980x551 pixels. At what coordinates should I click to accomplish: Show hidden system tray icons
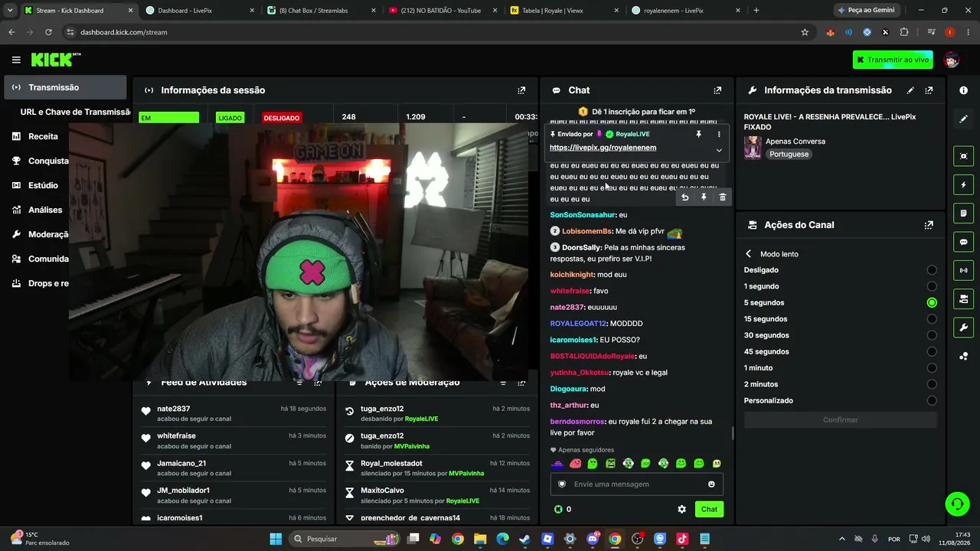point(841,539)
